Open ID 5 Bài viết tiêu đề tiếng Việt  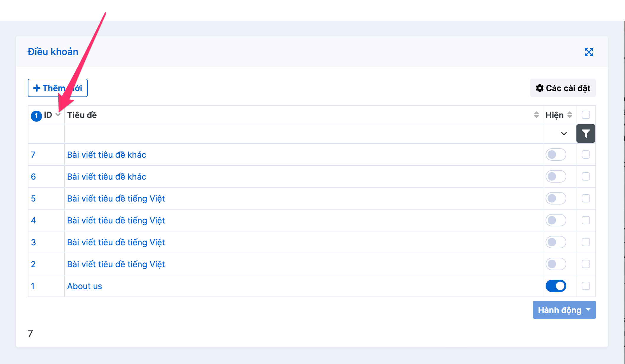pos(116,199)
